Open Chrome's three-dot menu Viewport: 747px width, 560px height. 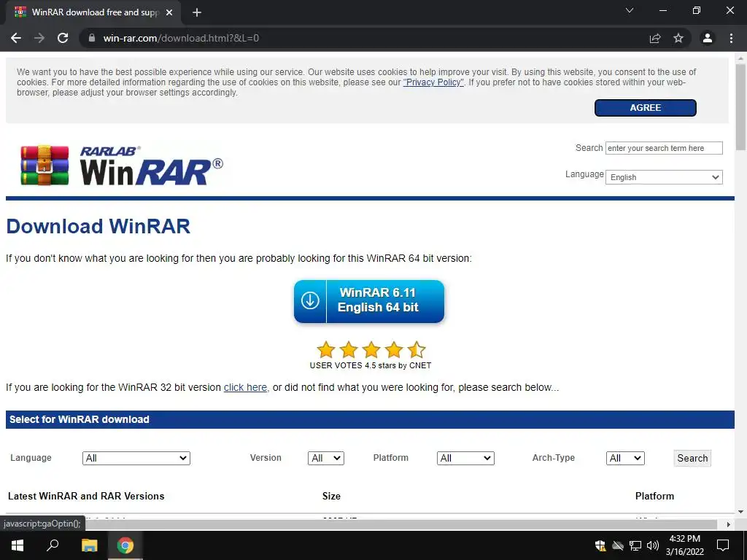(x=731, y=38)
